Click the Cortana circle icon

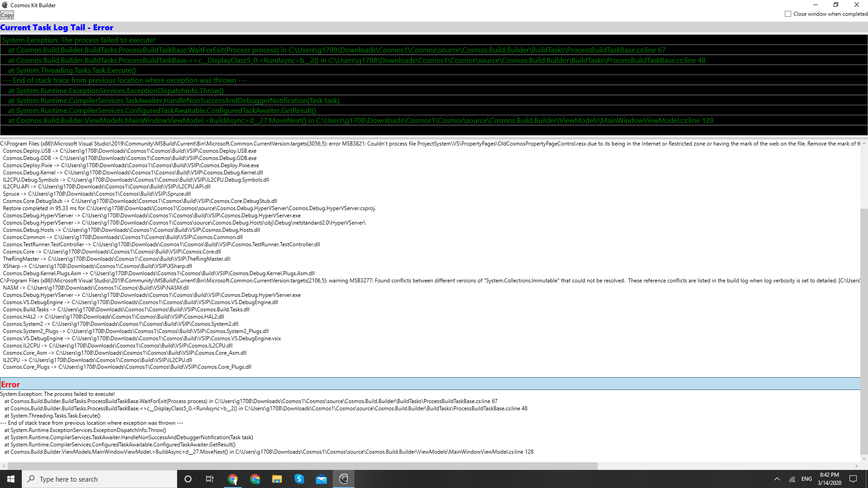[188, 479]
